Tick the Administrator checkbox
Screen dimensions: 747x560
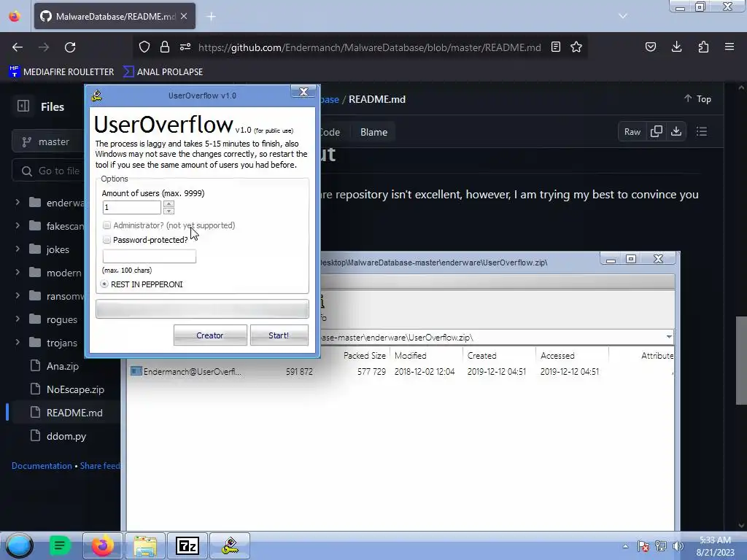(x=107, y=225)
